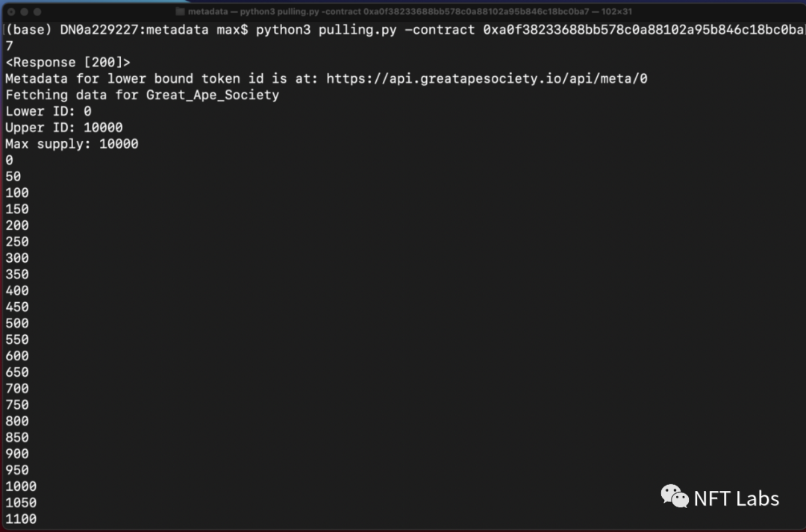
Task: Click on 'Fetching data for Great_Ape_Society' line
Action: tap(143, 95)
